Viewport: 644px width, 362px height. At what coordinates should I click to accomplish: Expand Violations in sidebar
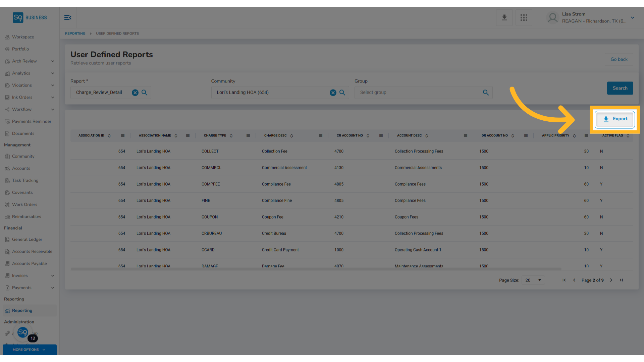click(x=53, y=85)
